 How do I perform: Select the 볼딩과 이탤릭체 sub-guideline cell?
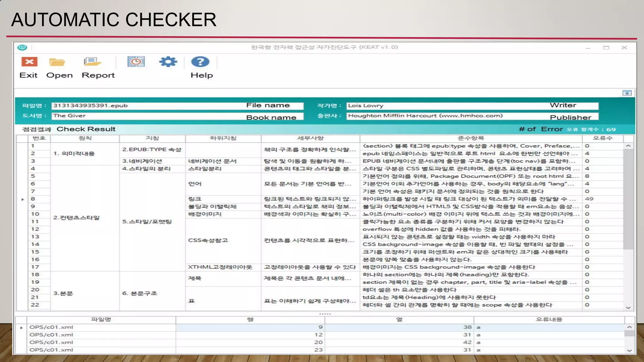tap(223, 207)
